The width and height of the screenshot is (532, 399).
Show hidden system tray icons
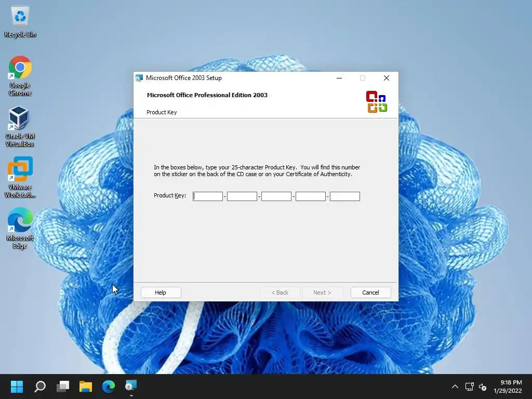click(x=455, y=387)
